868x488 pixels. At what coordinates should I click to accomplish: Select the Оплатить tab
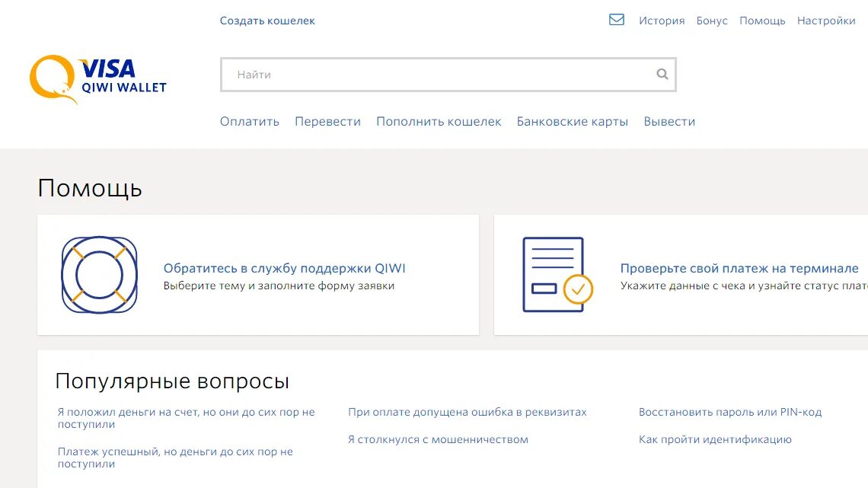pos(250,121)
